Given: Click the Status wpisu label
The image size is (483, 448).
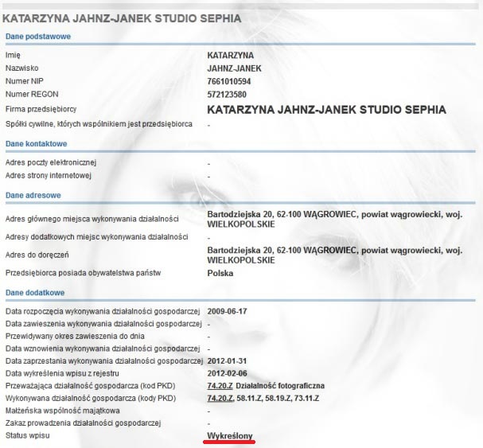Looking at the screenshot, I should coord(27,435).
